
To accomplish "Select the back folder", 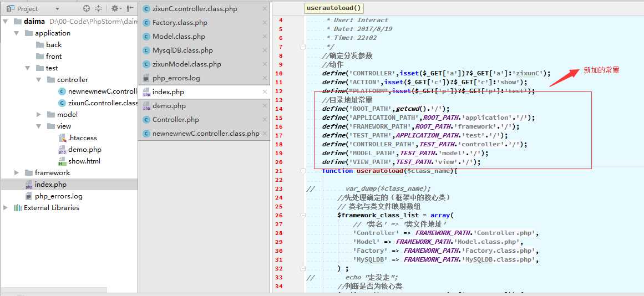I will (x=54, y=45).
